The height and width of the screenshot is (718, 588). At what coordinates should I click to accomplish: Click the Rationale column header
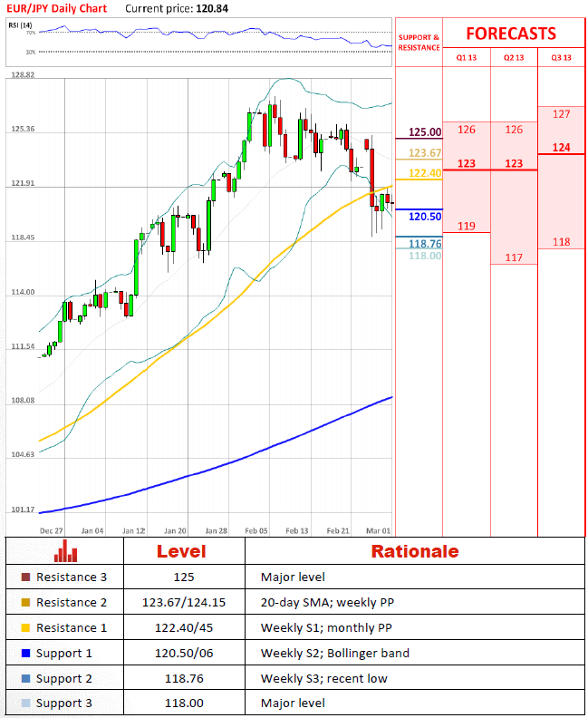coord(415,551)
